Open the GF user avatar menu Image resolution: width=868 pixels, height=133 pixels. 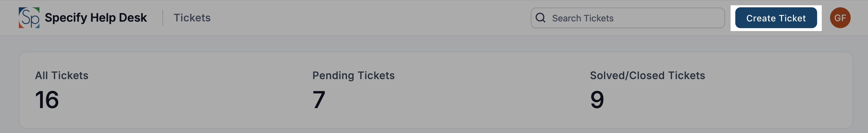pos(840,18)
